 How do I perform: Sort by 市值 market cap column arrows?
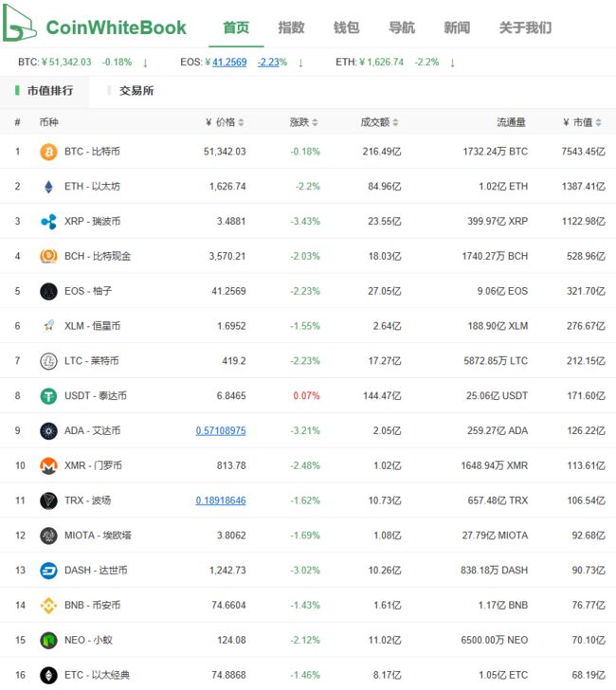pyautogui.click(x=598, y=122)
